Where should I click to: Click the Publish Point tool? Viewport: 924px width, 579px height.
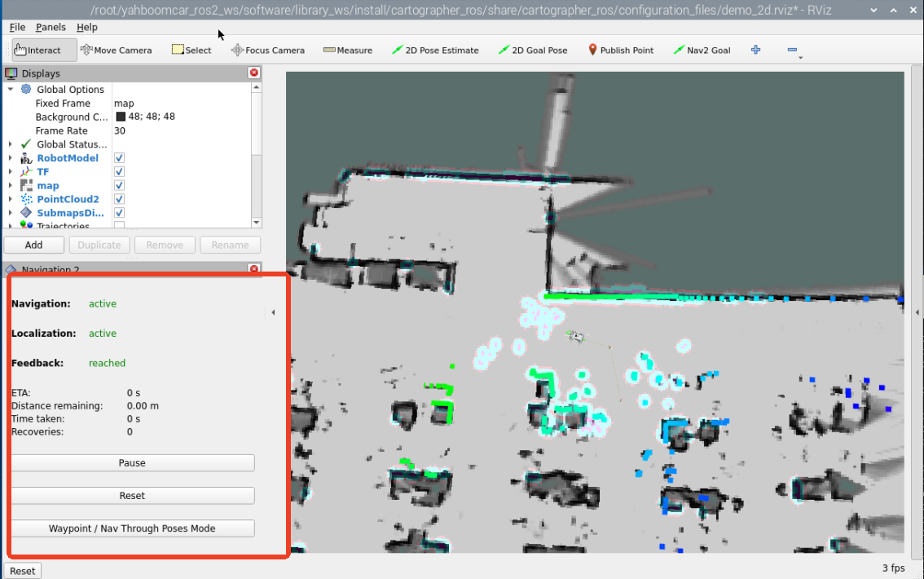point(620,50)
